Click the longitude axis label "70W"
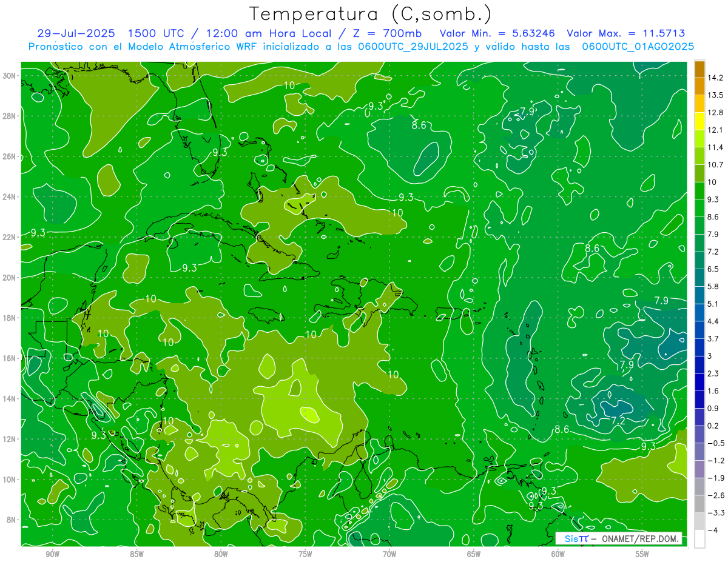This screenshot has width=728, height=562. (x=389, y=554)
